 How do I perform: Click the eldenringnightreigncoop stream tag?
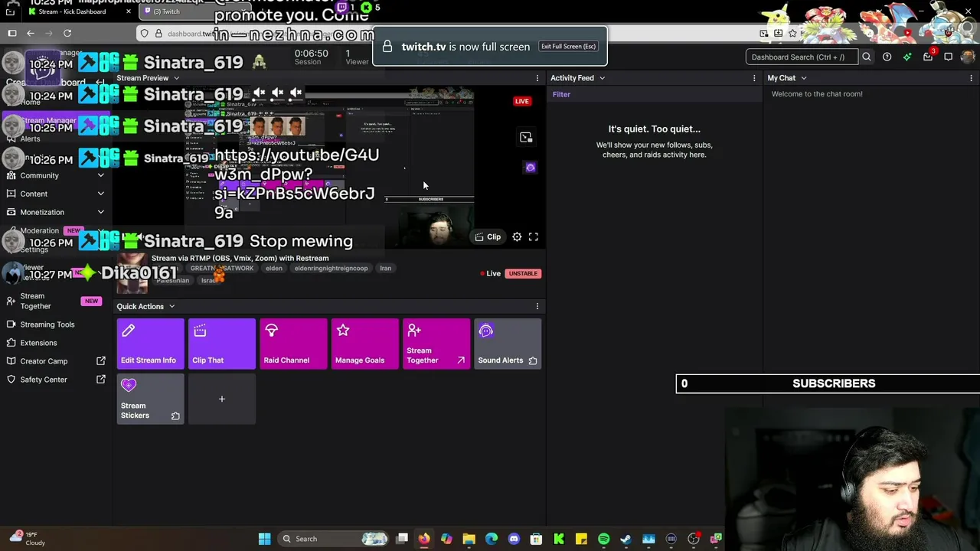331,269
